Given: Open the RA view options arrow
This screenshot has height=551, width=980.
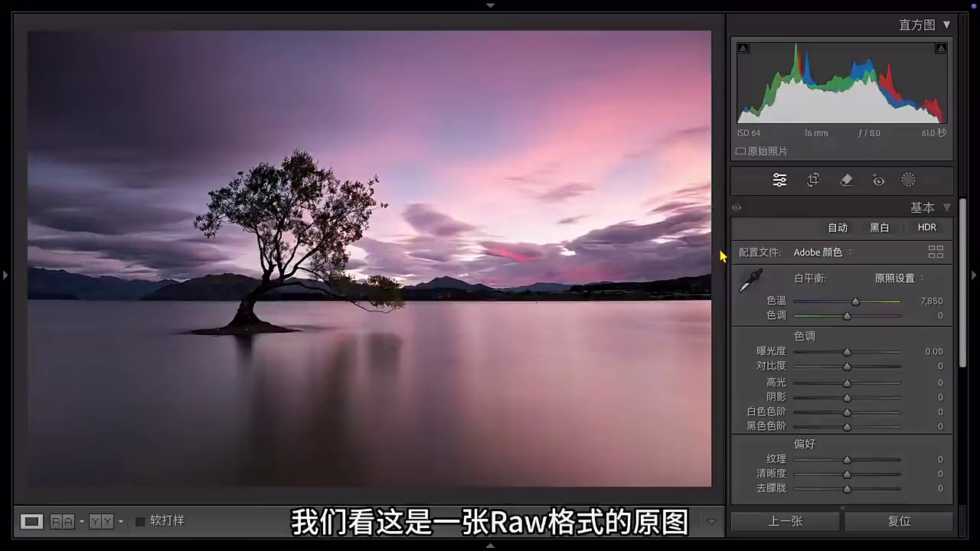Looking at the screenshot, I should 82,522.
